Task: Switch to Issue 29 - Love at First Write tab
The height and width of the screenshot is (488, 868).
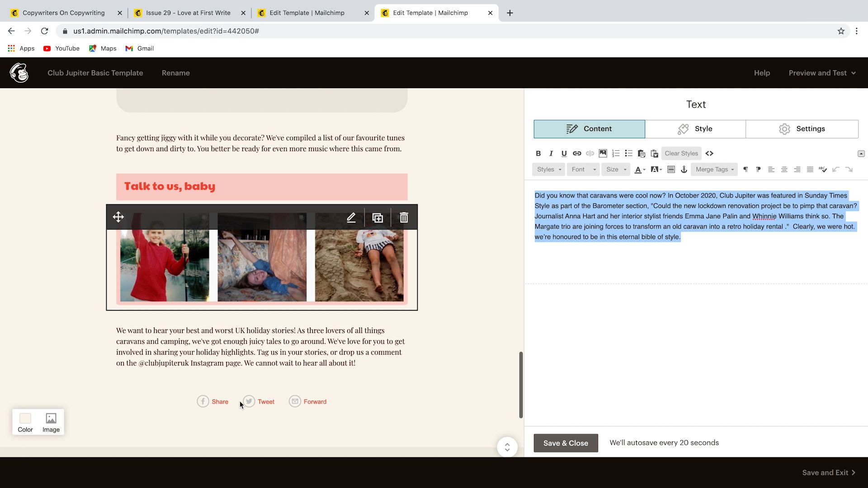Action: [x=188, y=13]
